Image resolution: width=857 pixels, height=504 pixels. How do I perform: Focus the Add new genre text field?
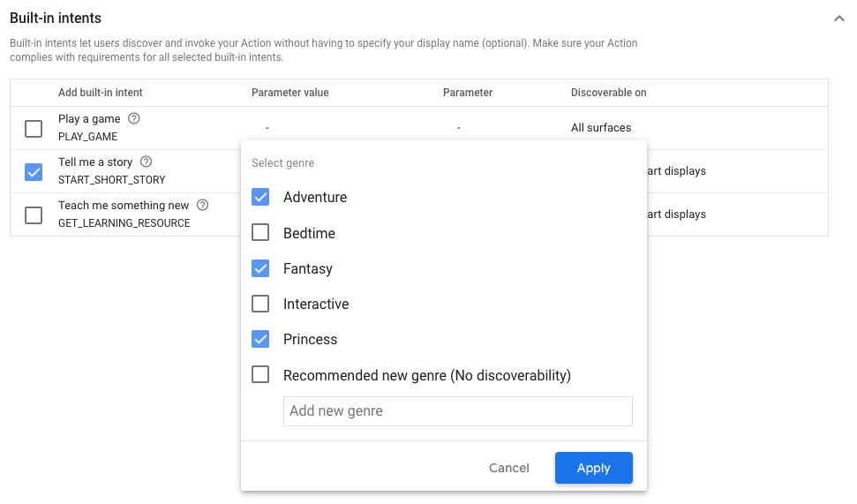(x=457, y=411)
